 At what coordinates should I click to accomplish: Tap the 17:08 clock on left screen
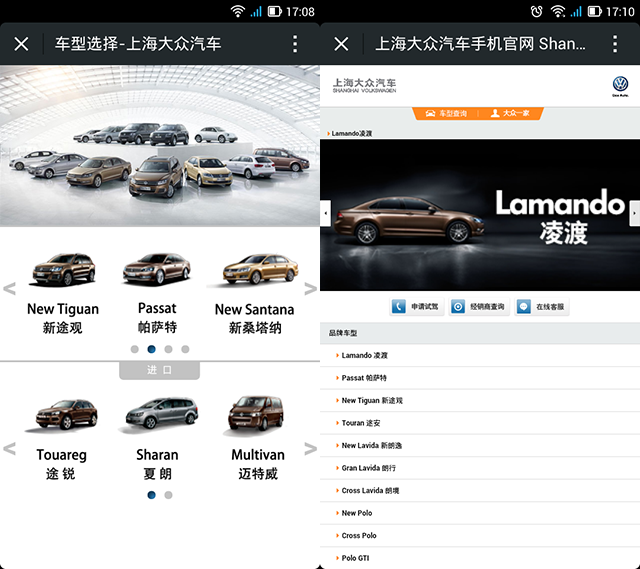[300, 11]
